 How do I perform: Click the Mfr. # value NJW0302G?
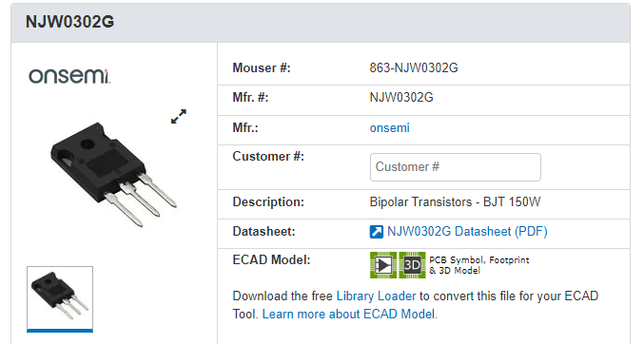(x=401, y=98)
